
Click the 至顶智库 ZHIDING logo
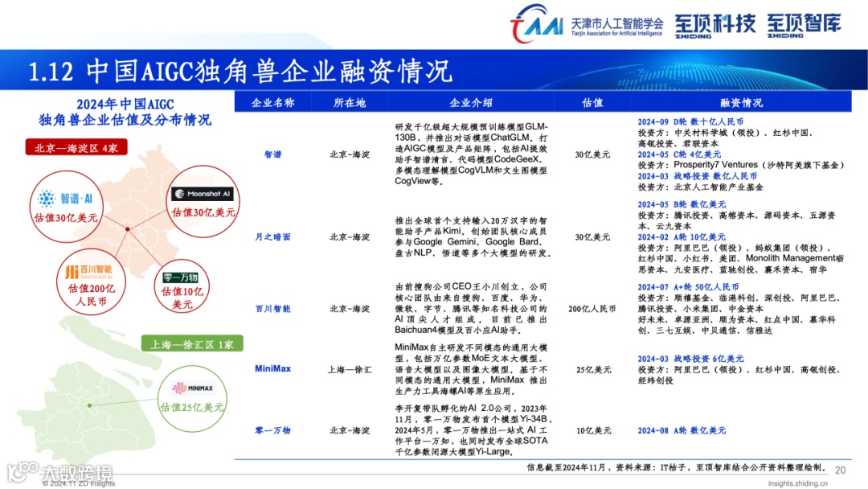[x=804, y=26]
